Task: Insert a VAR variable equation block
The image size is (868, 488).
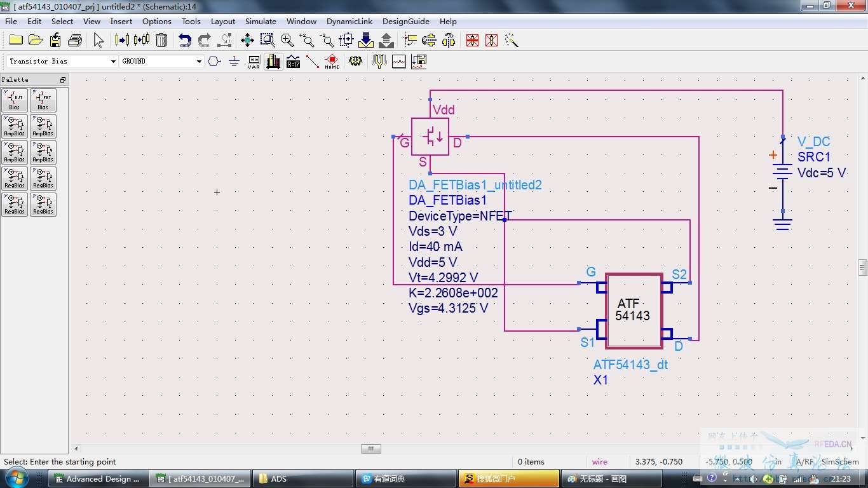Action: click(254, 61)
